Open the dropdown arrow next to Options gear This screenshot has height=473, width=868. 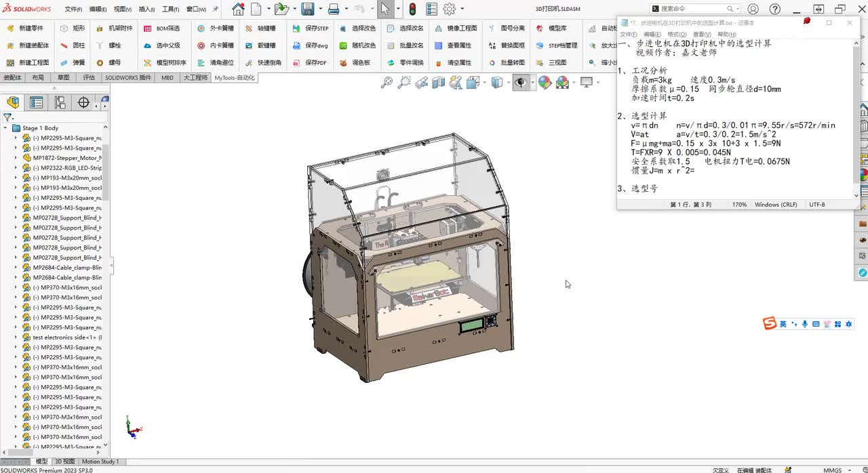coord(462,9)
